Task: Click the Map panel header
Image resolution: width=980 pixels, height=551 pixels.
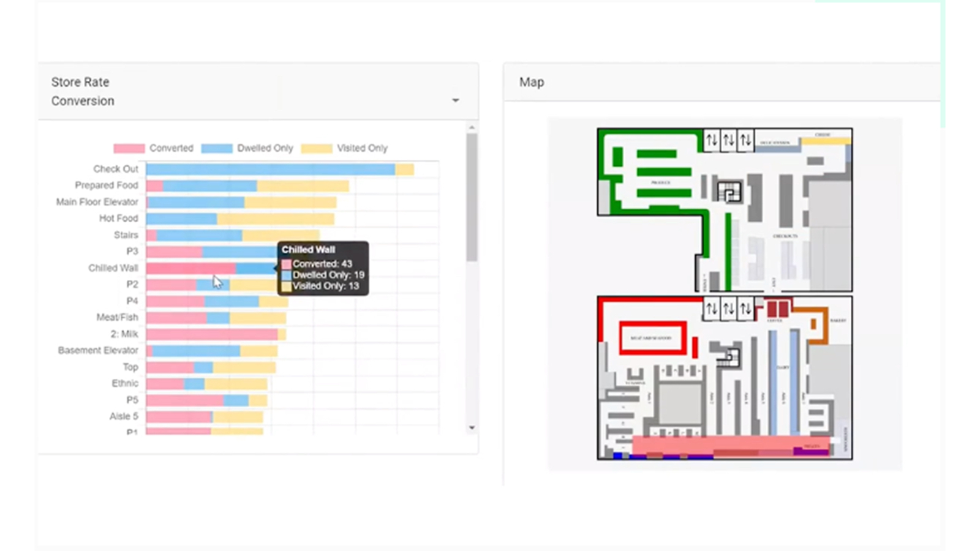Action: tap(532, 82)
